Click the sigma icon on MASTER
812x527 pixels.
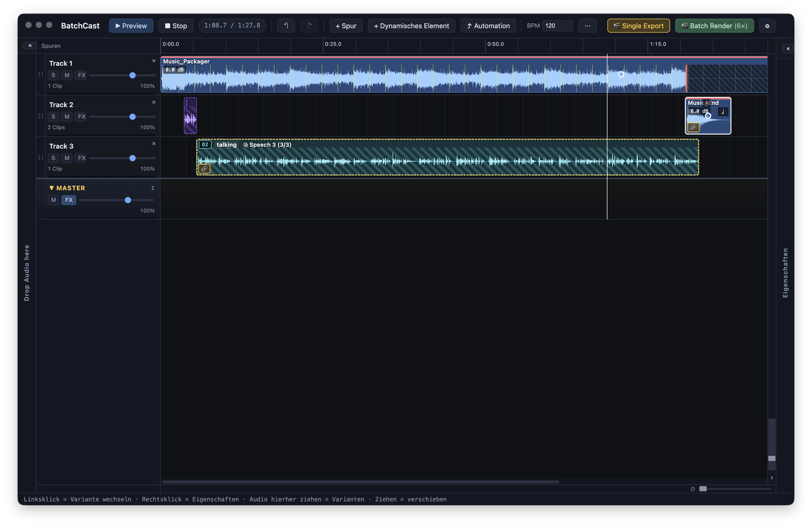tap(153, 188)
